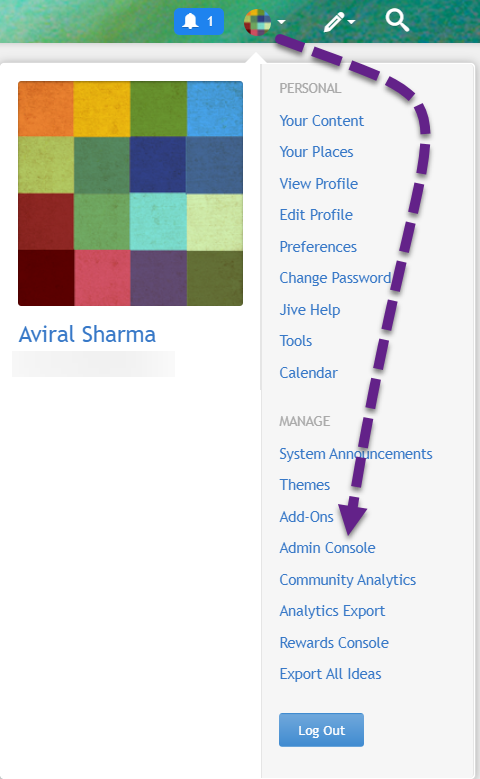Select the Themes option
Image resolution: width=480 pixels, height=779 pixels.
[x=305, y=485]
